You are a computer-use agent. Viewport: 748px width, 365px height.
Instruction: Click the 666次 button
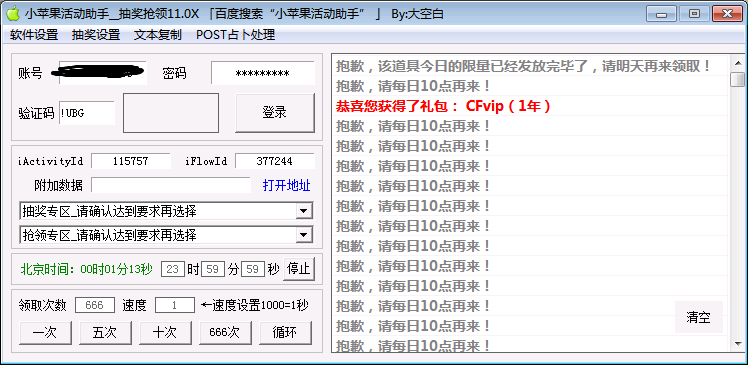[225, 333]
